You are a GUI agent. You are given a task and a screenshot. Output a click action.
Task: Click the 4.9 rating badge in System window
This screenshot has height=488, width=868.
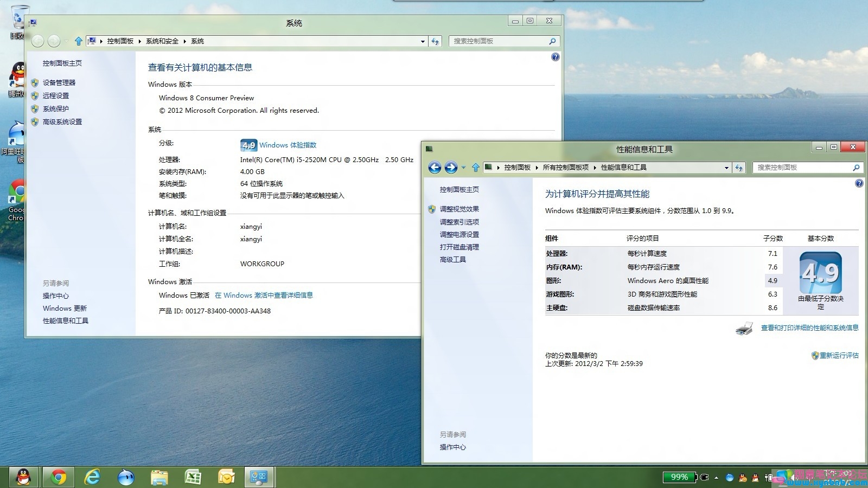point(248,145)
